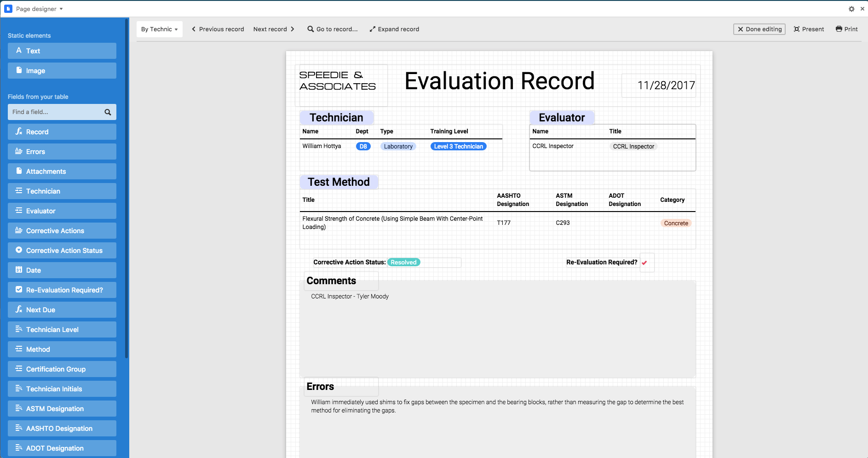Click the CCRL Inspector title pill
Image resolution: width=868 pixels, height=458 pixels.
pyautogui.click(x=633, y=146)
